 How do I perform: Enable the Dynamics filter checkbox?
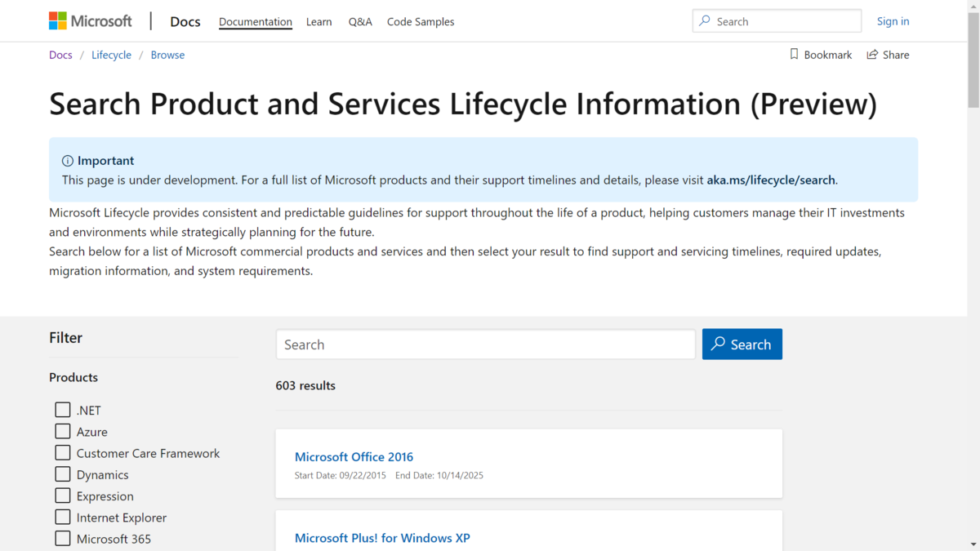coord(63,474)
